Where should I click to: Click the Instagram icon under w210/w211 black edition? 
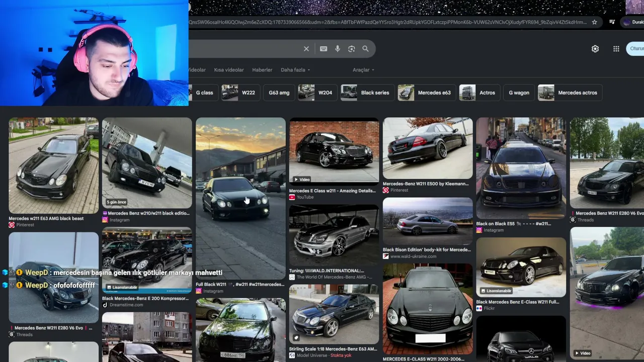click(105, 220)
